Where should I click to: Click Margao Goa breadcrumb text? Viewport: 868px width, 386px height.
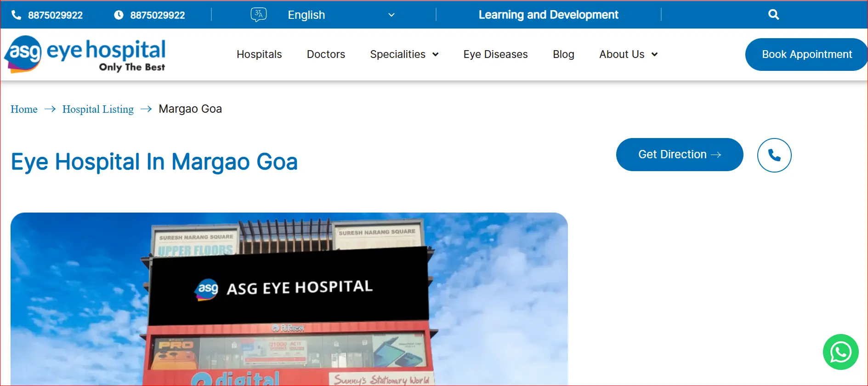click(x=190, y=109)
